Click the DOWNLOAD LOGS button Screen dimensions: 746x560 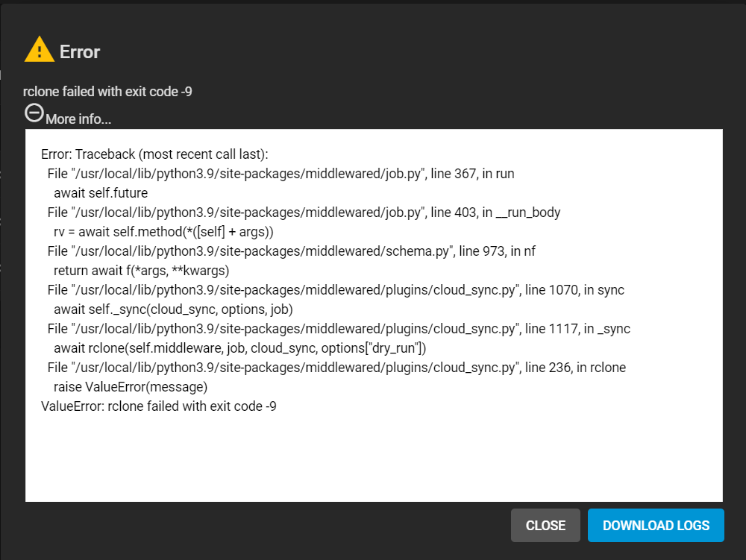pos(656,525)
